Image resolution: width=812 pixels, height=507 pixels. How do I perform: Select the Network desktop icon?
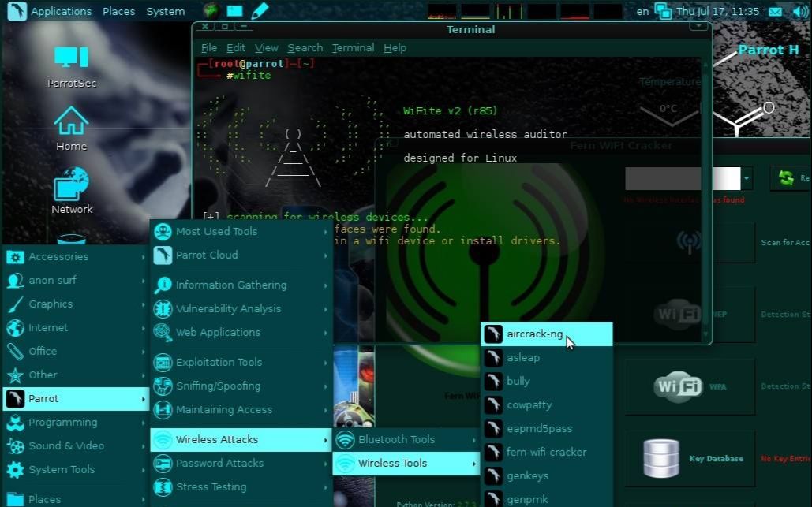(x=72, y=190)
